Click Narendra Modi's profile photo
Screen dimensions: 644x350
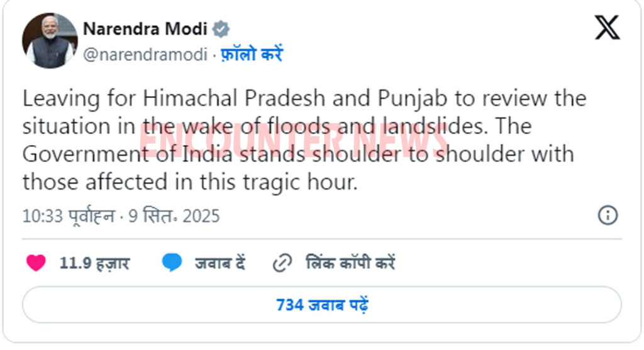click(50, 40)
